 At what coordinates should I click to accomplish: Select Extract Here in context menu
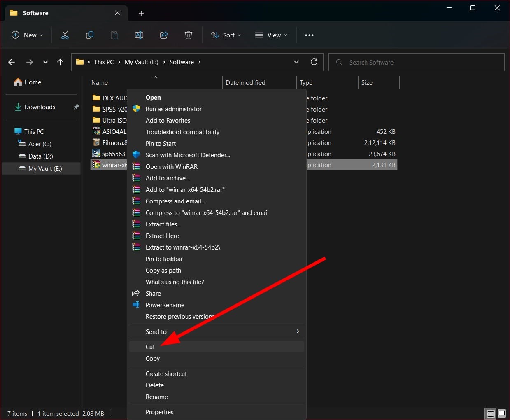click(162, 236)
